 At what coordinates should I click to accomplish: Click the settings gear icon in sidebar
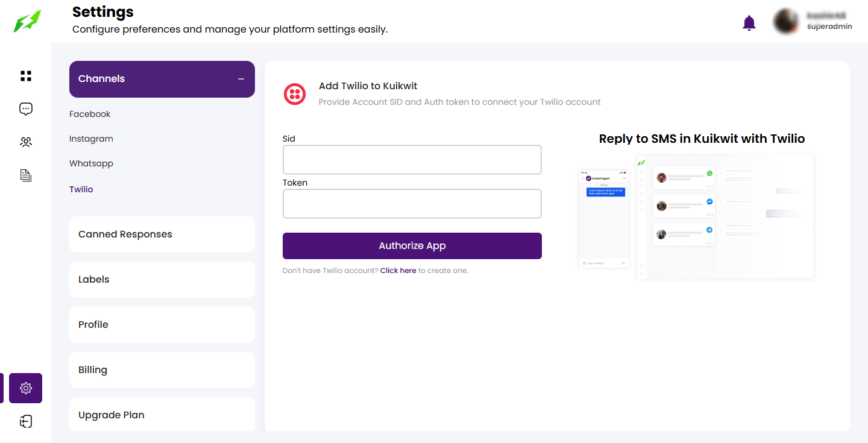coord(26,388)
